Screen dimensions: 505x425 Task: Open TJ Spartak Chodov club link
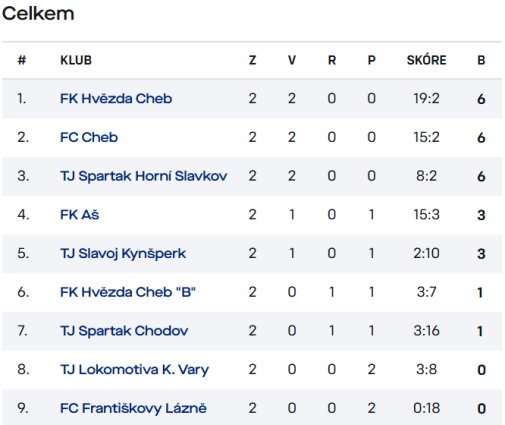124,331
